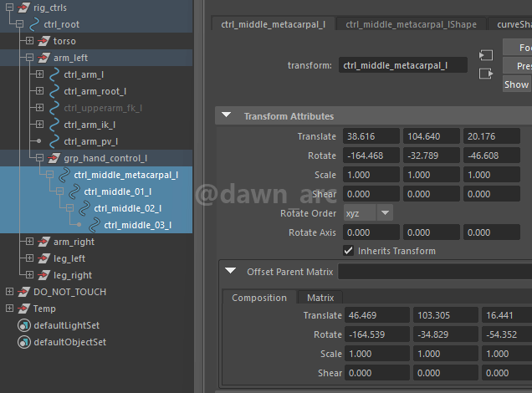Click the leg_left group transform icon
The width and height of the screenshot is (532, 393).
pos(43,258)
